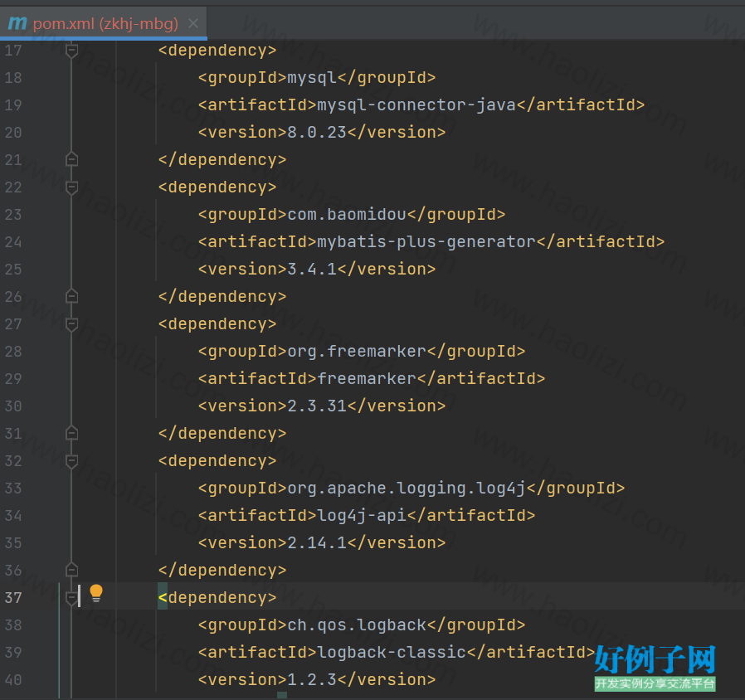
Task: Collapse the dependency block at line 27
Action: click(x=71, y=324)
